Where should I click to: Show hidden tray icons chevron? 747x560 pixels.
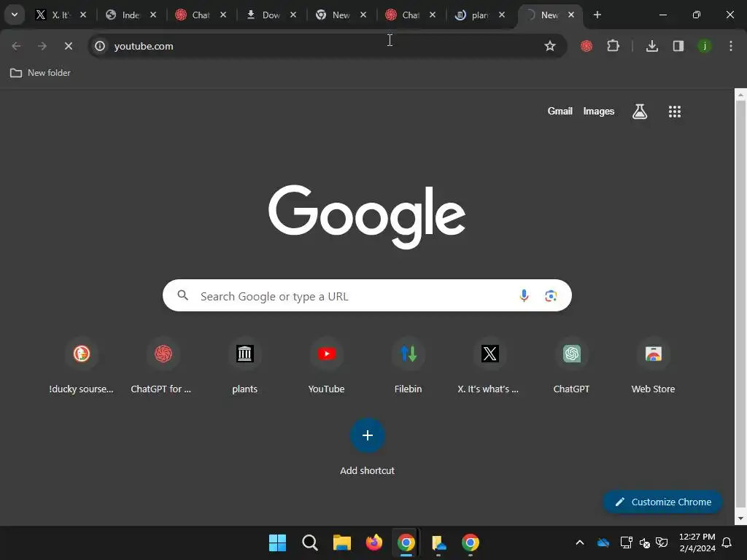(580, 542)
